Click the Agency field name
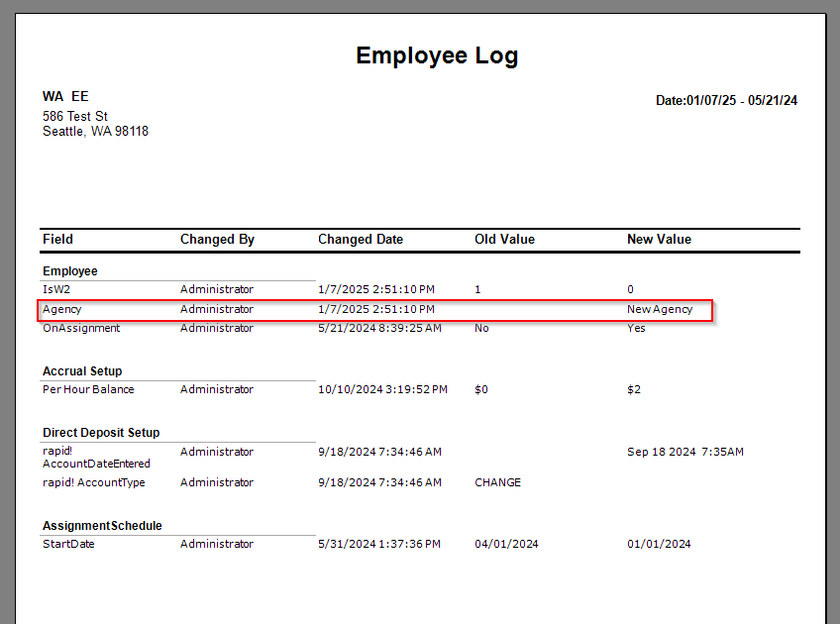Screen dimensions: 840x624 [x=61, y=310]
